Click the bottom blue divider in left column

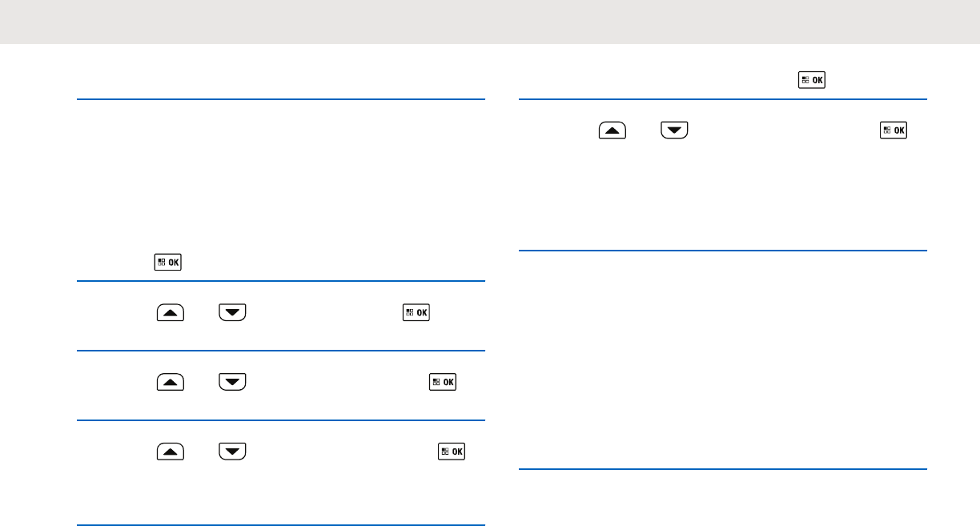(281, 525)
